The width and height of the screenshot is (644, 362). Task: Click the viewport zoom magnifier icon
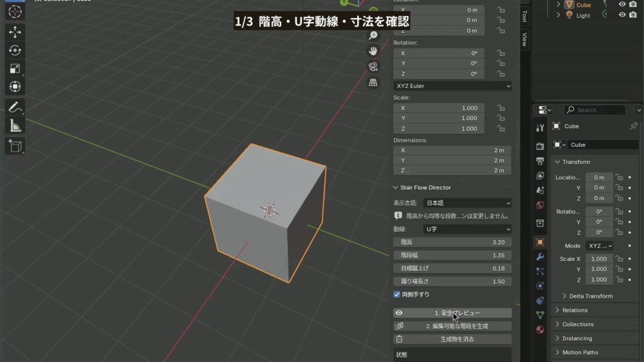(x=373, y=36)
